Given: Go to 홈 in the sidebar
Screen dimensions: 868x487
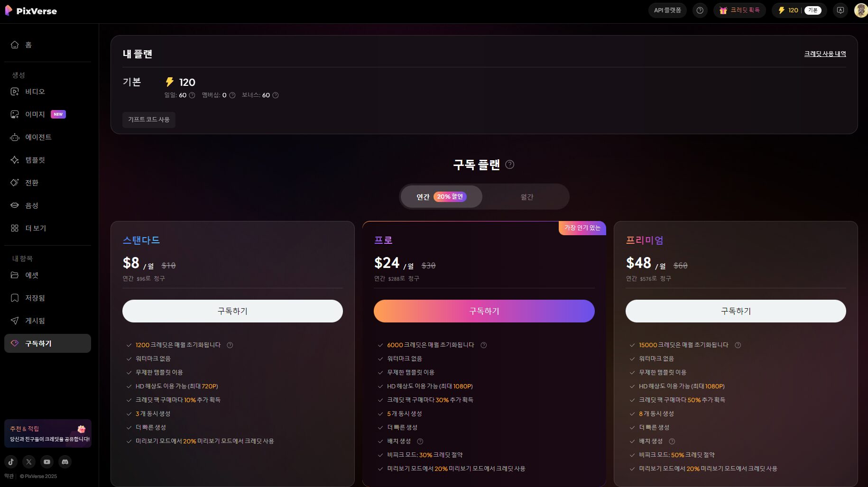Looking at the screenshot, I should click(28, 44).
